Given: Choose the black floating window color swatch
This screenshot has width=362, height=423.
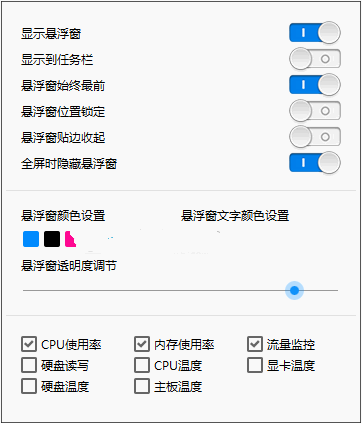Looking at the screenshot, I should [52, 239].
